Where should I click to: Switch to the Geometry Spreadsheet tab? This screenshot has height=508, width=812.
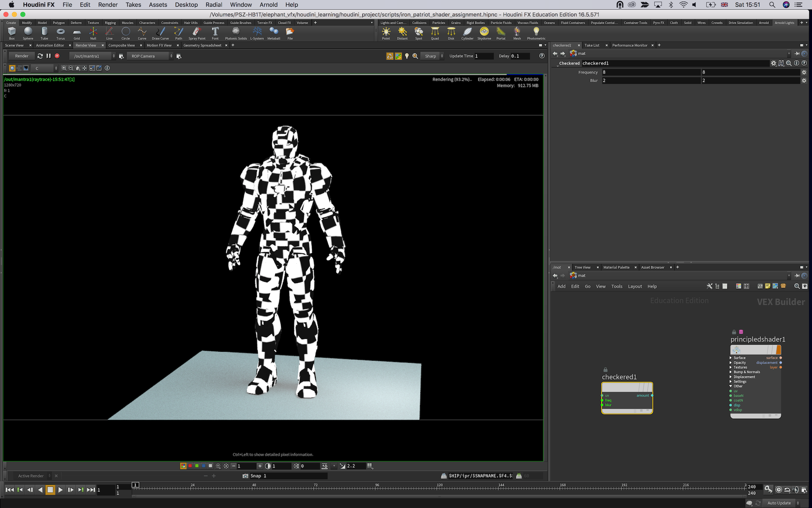(202, 45)
